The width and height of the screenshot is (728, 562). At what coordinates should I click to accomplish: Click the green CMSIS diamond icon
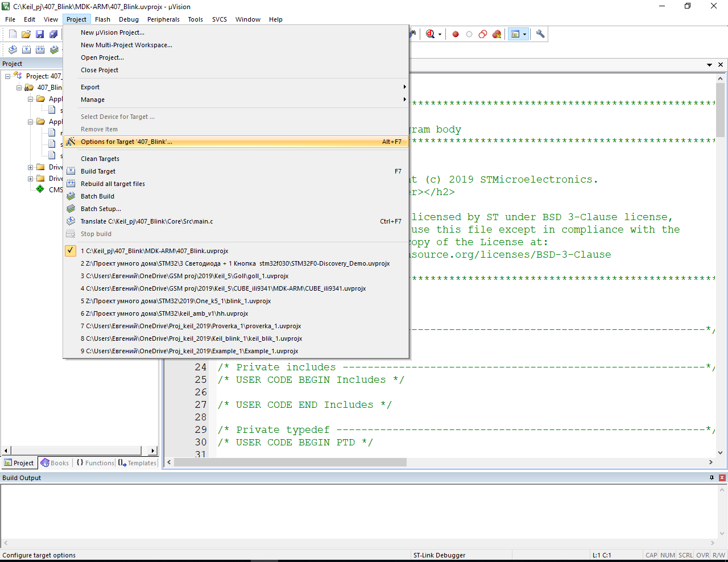point(40,189)
